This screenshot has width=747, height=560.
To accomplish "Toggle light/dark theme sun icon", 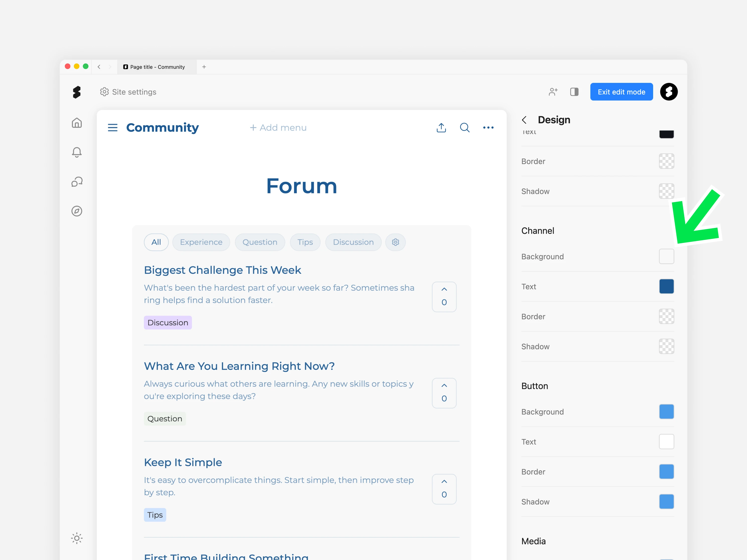I will click(77, 538).
